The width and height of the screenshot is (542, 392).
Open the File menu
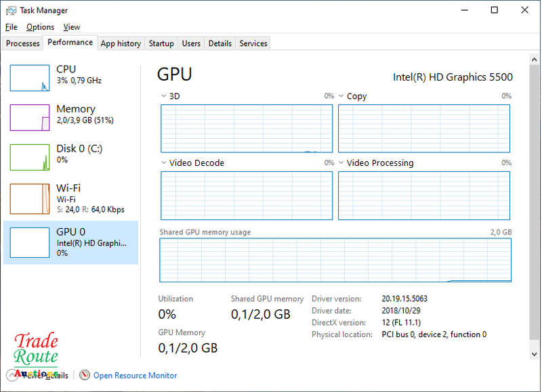tap(11, 27)
